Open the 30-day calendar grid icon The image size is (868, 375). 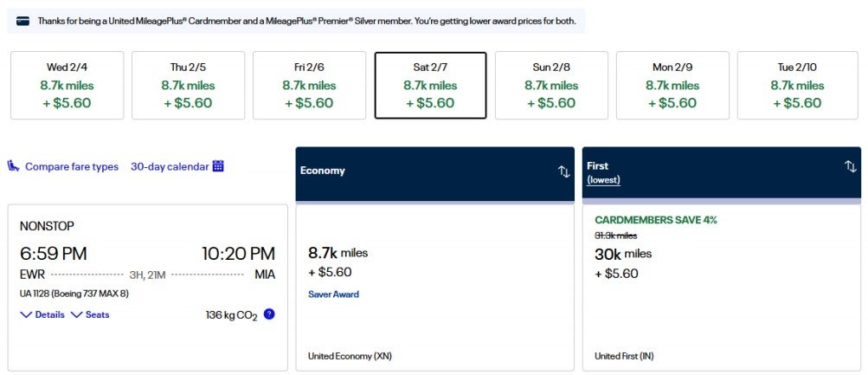pyautogui.click(x=218, y=166)
